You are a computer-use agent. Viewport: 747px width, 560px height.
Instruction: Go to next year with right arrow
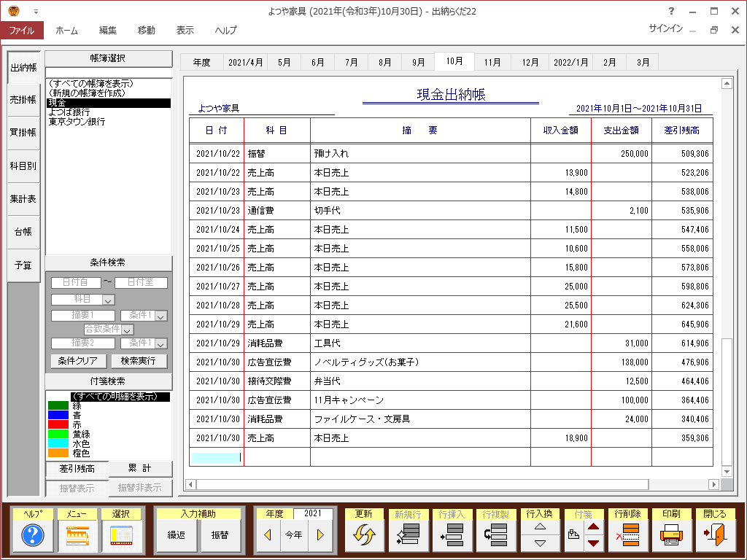(x=320, y=535)
